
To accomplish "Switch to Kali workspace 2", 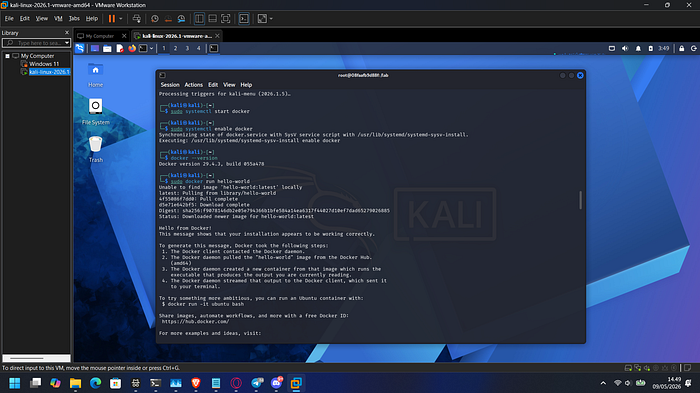I will pyautogui.click(x=175, y=48).
